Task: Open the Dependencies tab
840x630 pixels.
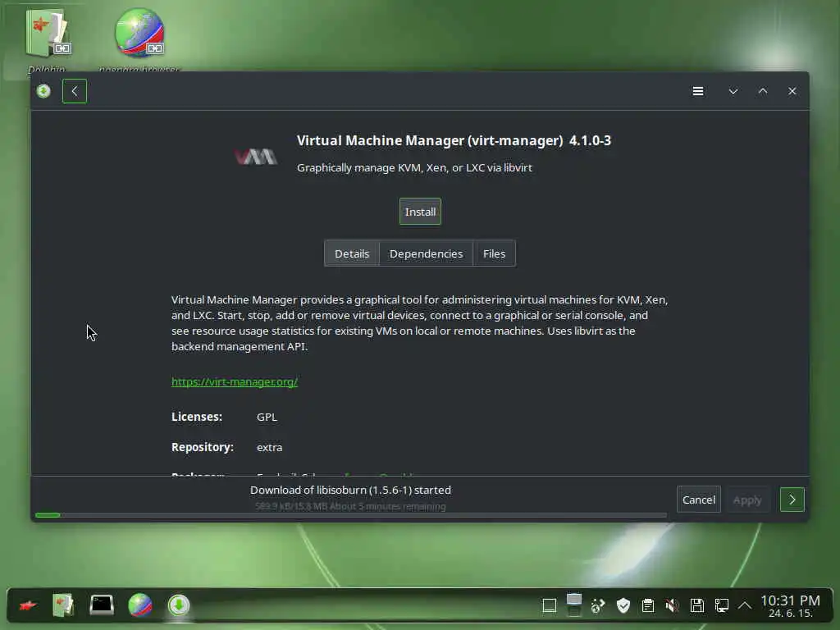Action: pyautogui.click(x=426, y=253)
